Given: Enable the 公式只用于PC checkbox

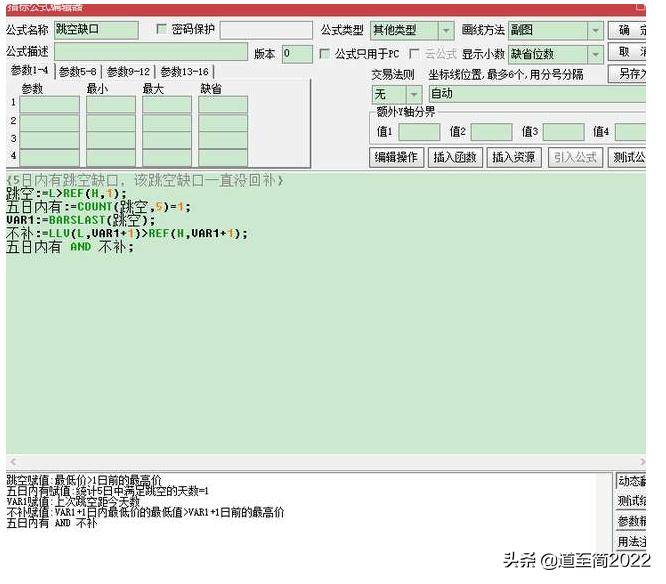Looking at the screenshot, I should [x=325, y=54].
